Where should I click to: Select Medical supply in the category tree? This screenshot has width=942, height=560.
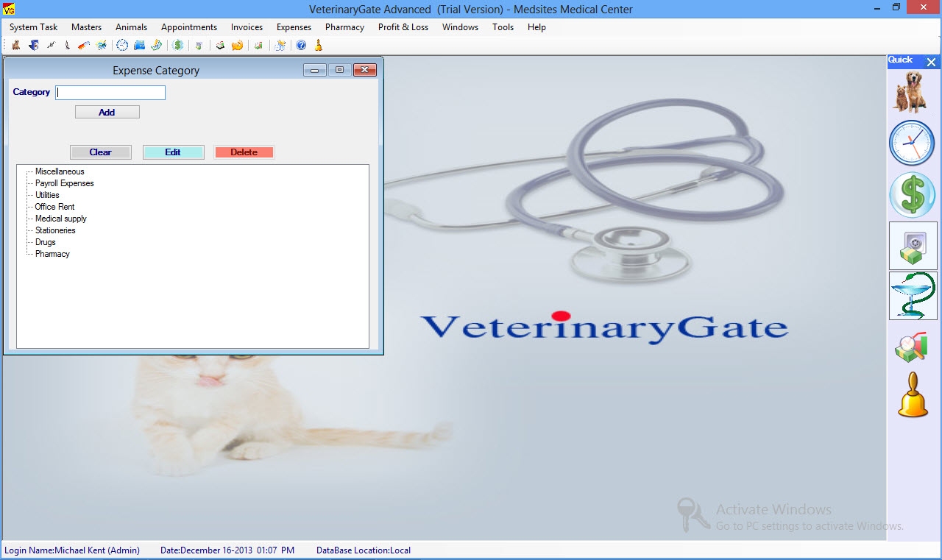click(61, 219)
